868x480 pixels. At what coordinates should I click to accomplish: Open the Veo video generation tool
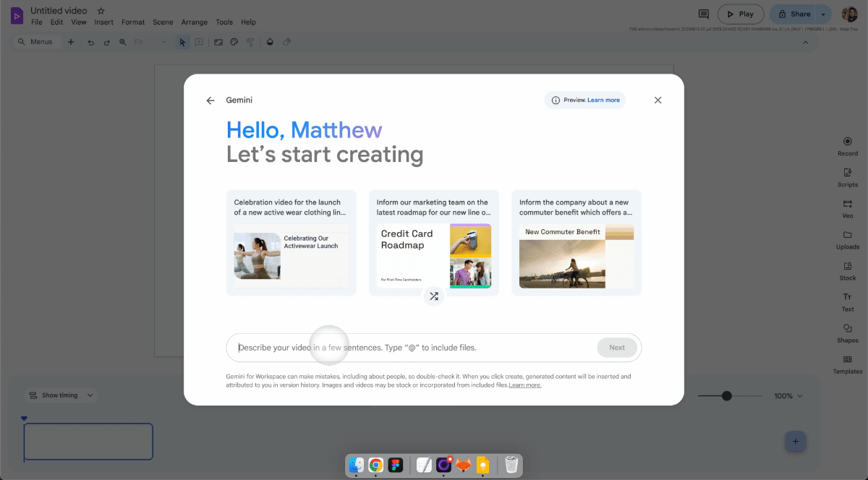coord(848,208)
